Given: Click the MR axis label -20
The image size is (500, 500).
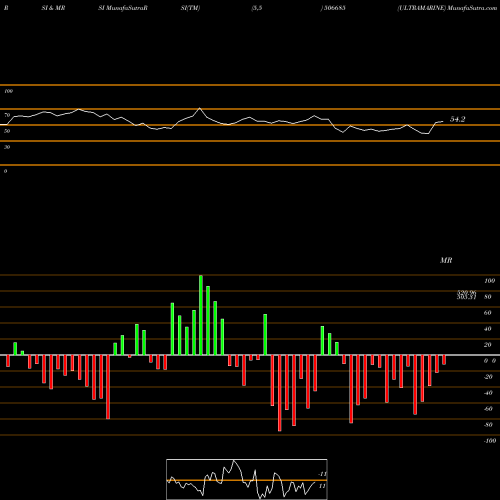Looking at the screenshot, I should click(x=488, y=377).
